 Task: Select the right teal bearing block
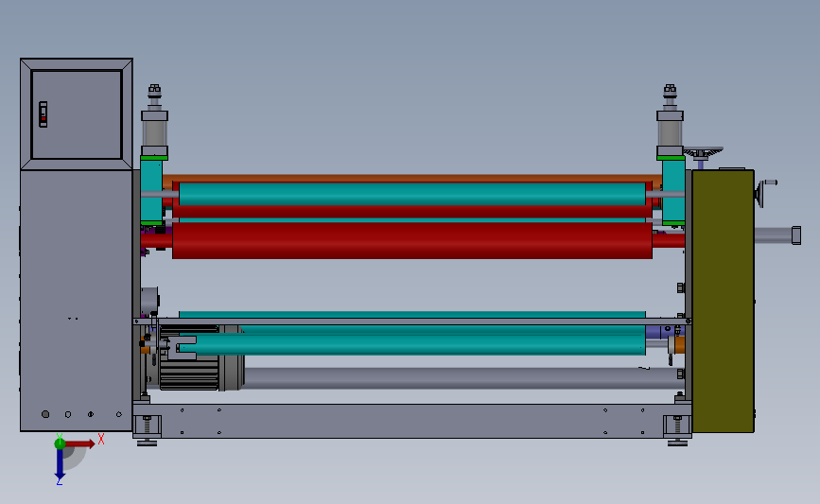tap(673, 191)
